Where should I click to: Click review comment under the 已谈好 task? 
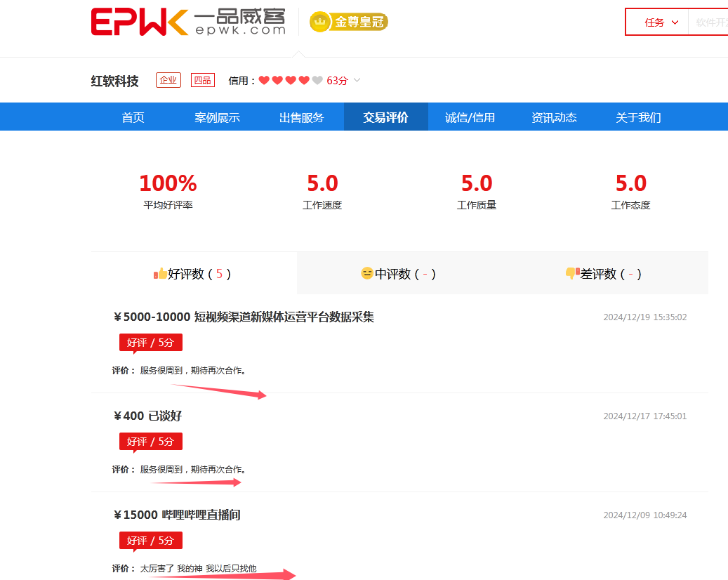pos(192,469)
